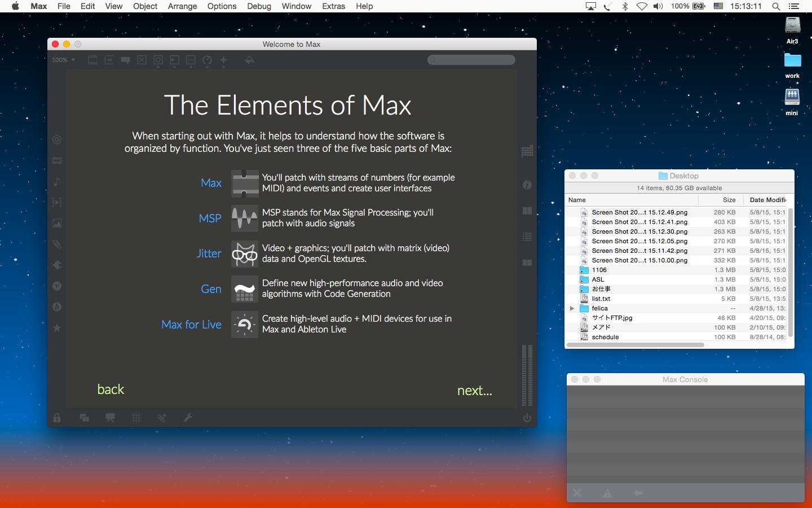
Task: Toggle the grid in bottom toolbar
Action: click(x=136, y=418)
